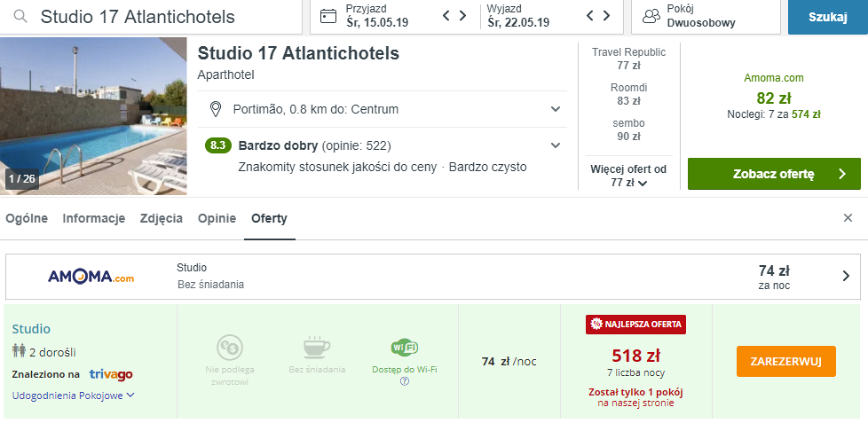This screenshot has width=868, height=423.
Task: Click the Wi-Fi help question mark
Action: 404,381
